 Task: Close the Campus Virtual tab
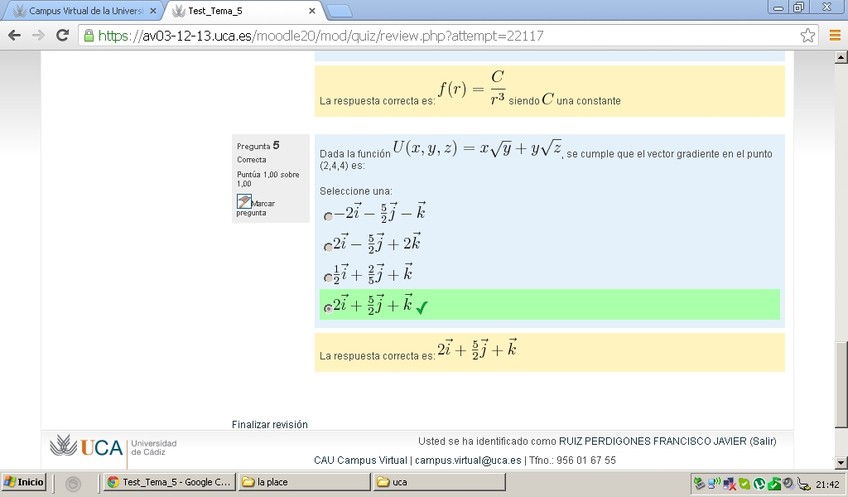pyautogui.click(x=153, y=11)
